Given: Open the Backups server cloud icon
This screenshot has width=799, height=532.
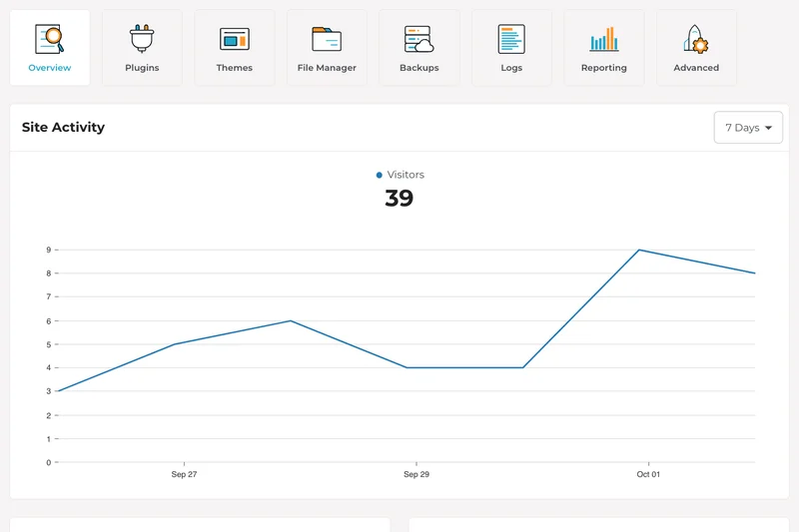Looking at the screenshot, I should click(418, 40).
